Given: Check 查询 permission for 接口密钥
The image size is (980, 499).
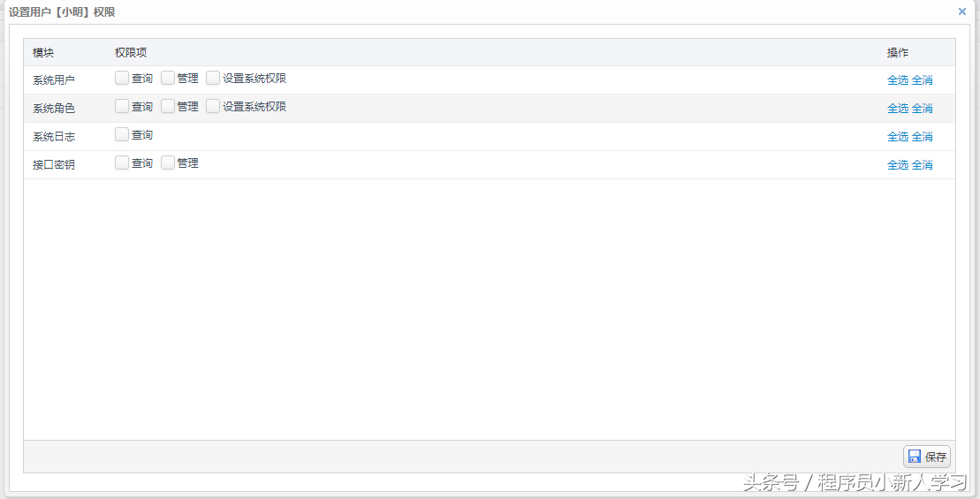Looking at the screenshot, I should pyautogui.click(x=122, y=163).
